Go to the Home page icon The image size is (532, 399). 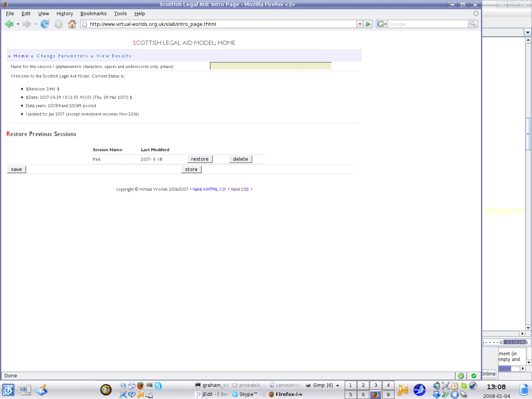72,24
